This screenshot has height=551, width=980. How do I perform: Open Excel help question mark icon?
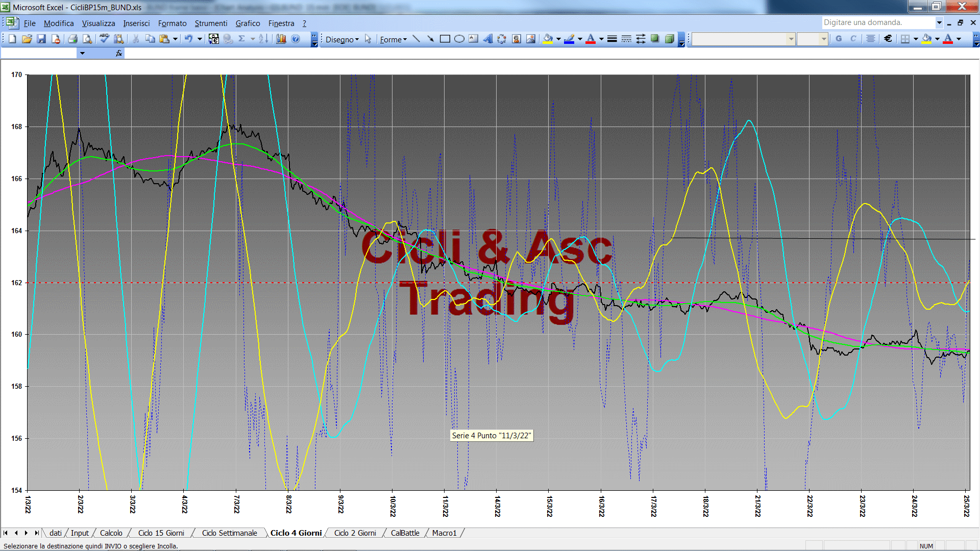[296, 39]
